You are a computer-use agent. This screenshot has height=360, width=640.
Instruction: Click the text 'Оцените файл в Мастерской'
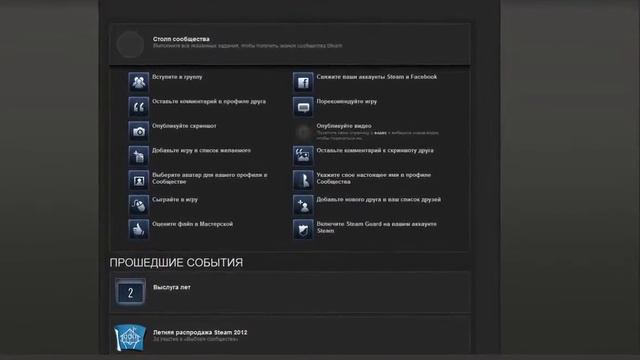click(192, 224)
